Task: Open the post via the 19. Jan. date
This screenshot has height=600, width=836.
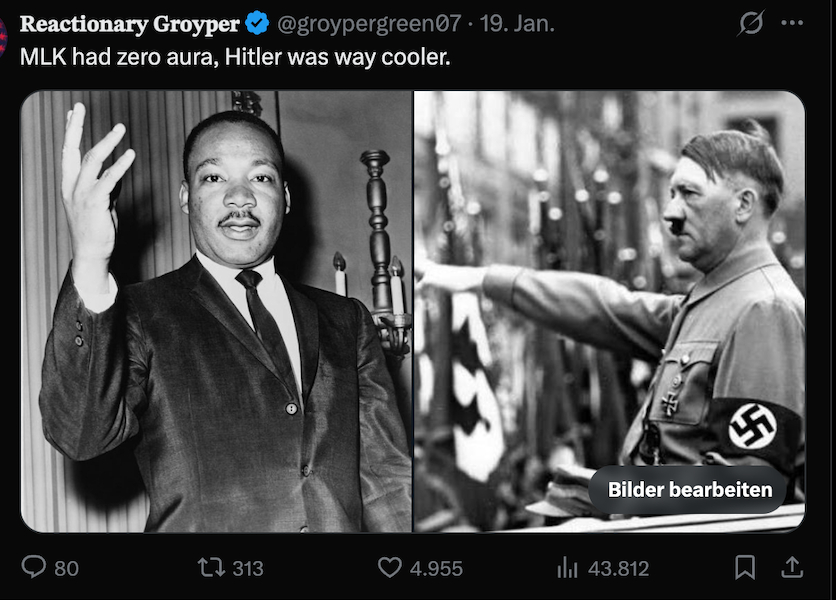Action: [517, 24]
